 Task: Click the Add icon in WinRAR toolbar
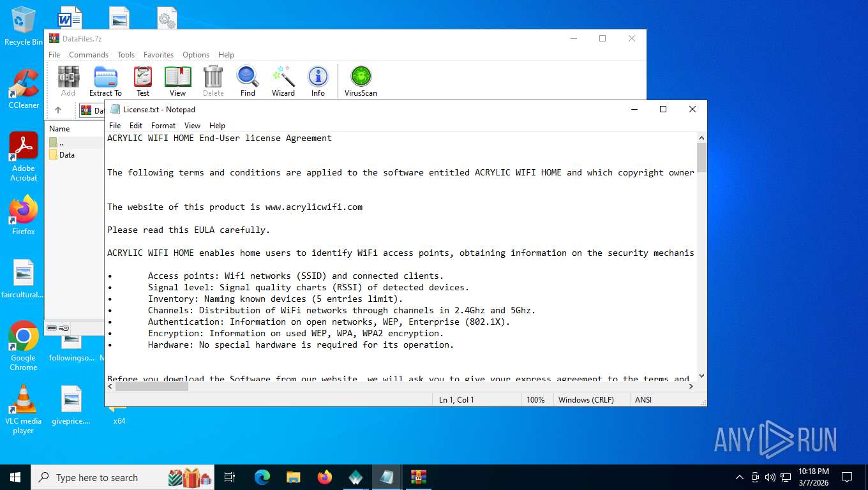click(68, 81)
